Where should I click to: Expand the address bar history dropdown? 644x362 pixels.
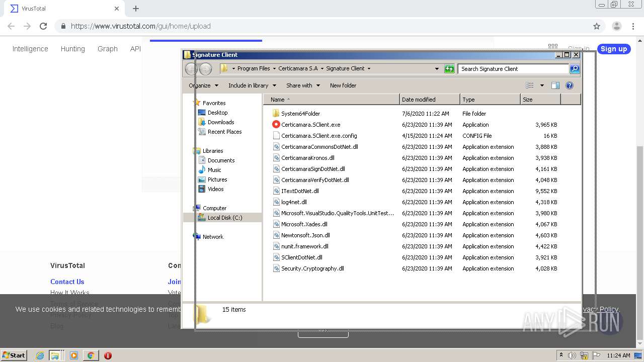coord(437,69)
